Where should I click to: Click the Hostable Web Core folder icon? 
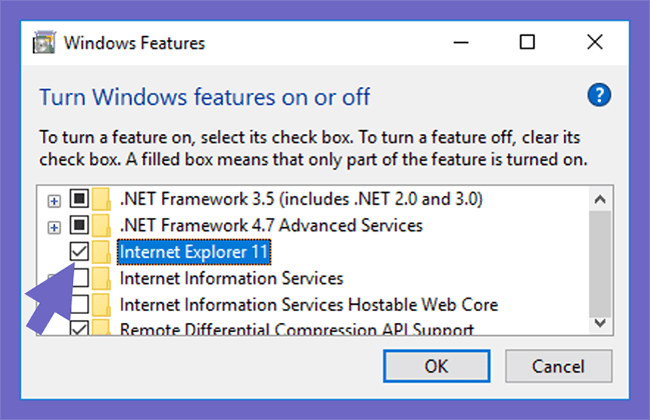click(101, 305)
